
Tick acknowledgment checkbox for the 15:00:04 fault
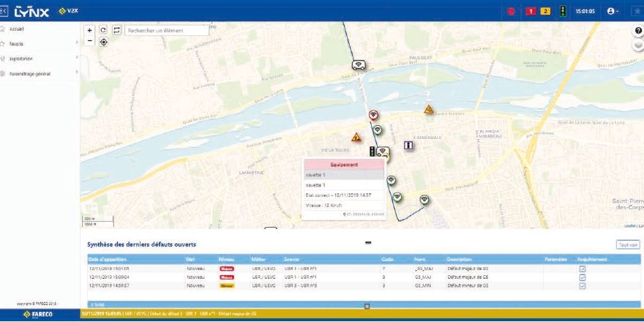(x=583, y=277)
